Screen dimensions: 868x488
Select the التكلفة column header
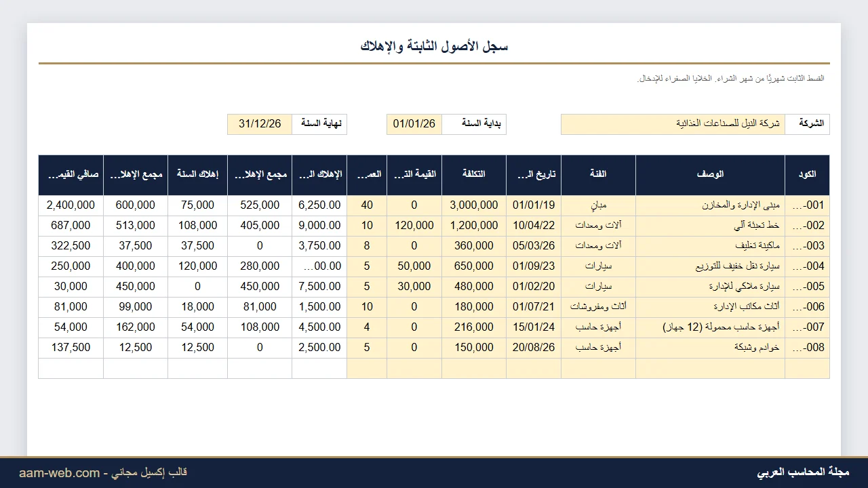click(474, 175)
